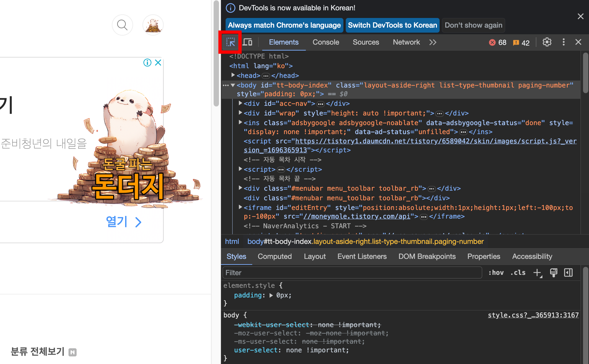The image size is (589, 364).
Task: Click the new style rule plus icon
Action: pos(538,273)
